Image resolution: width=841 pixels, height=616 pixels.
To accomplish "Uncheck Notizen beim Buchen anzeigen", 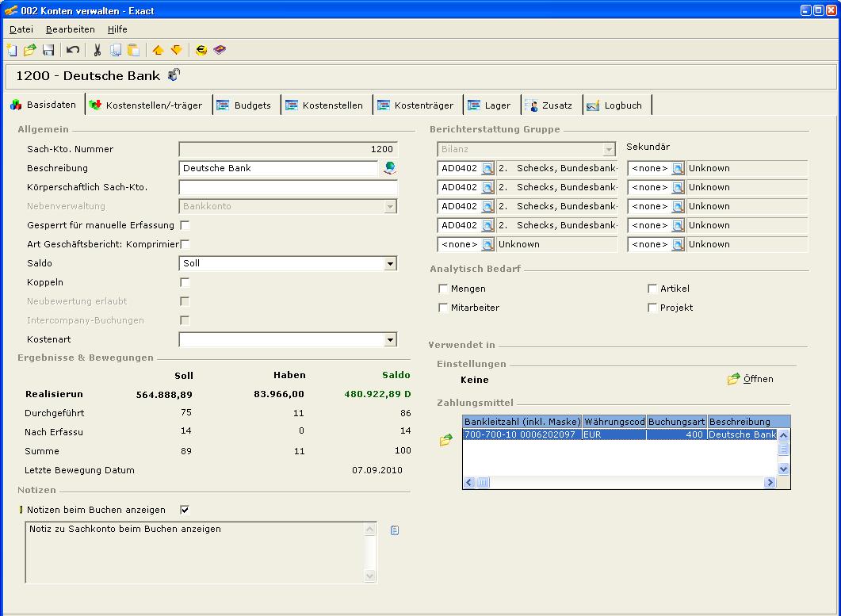I will (185, 510).
